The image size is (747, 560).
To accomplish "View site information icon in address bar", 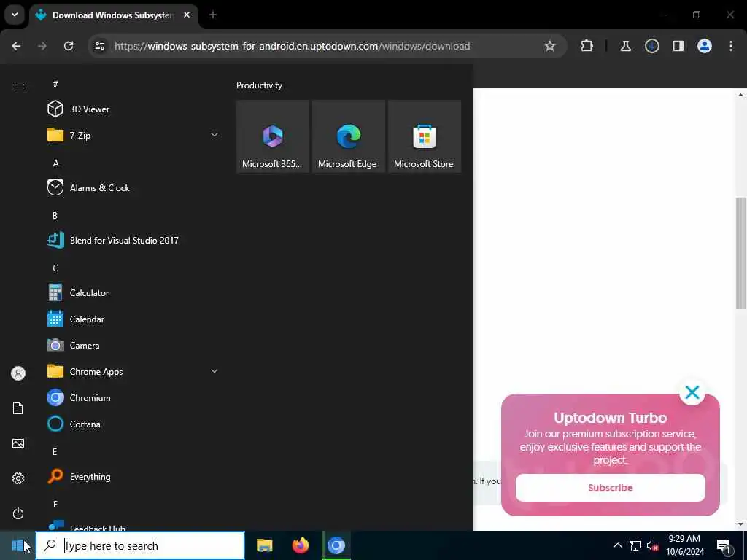I will click(x=99, y=46).
